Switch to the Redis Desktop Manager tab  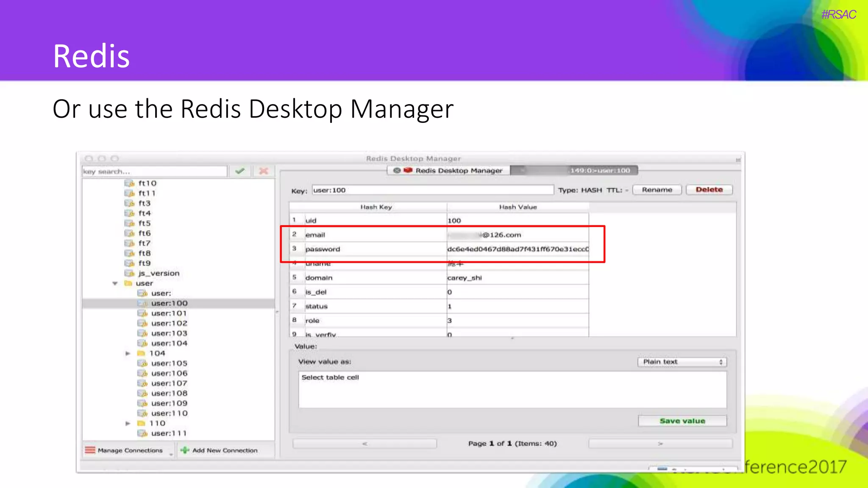point(448,170)
